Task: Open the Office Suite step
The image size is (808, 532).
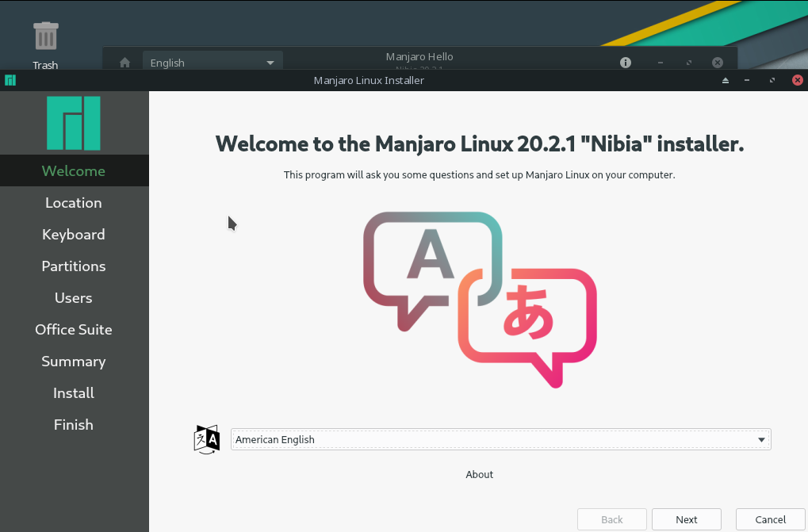Action: [x=74, y=329]
